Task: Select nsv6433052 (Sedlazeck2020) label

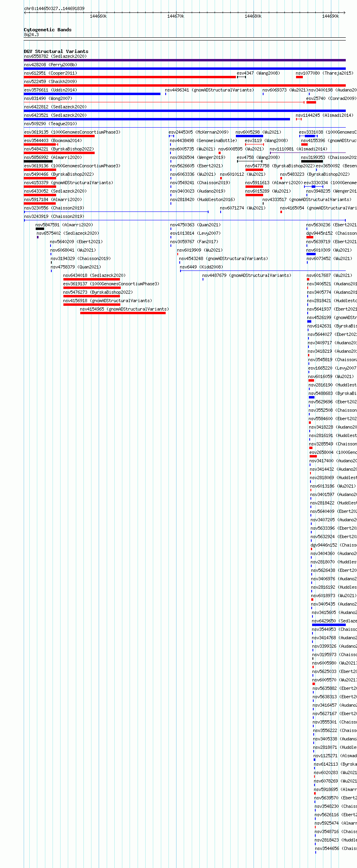Action: point(55,191)
